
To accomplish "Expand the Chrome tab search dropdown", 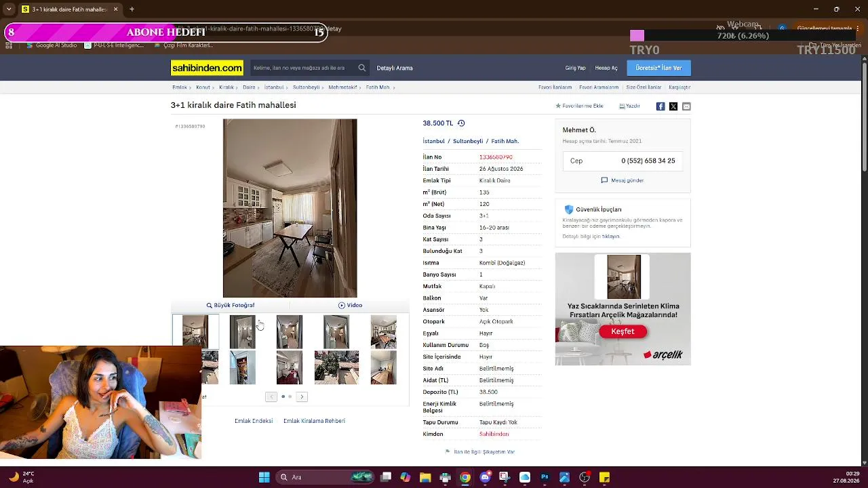I will pos(9,9).
